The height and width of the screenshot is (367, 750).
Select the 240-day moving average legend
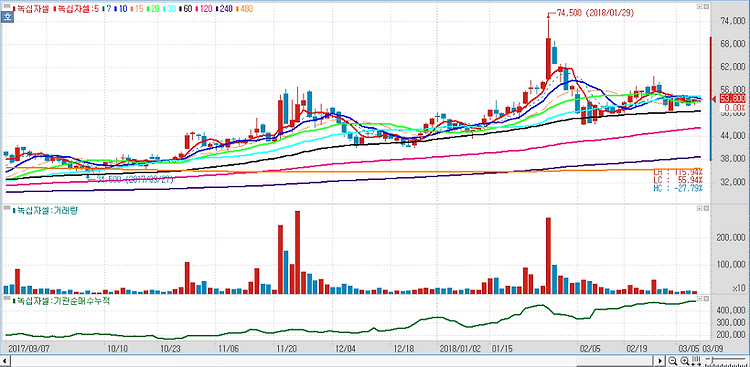point(224,9)
